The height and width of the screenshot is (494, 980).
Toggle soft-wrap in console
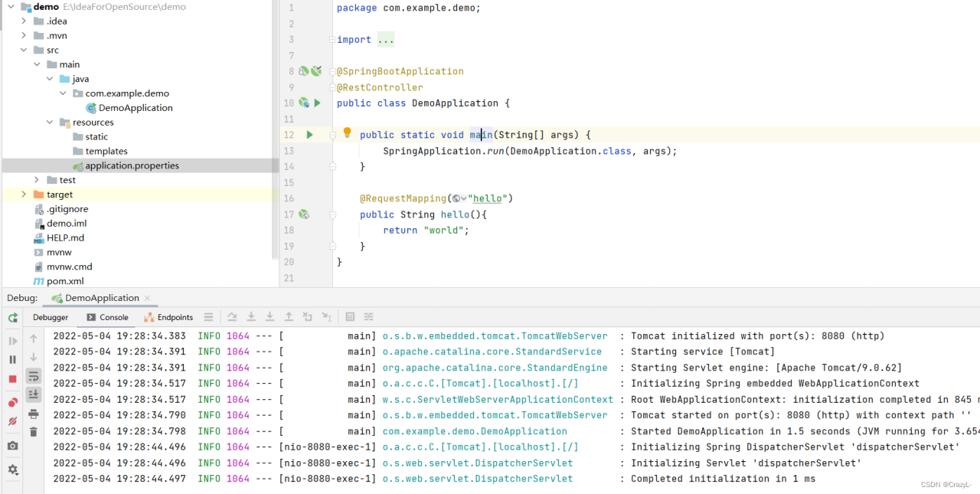pos(34,376)
